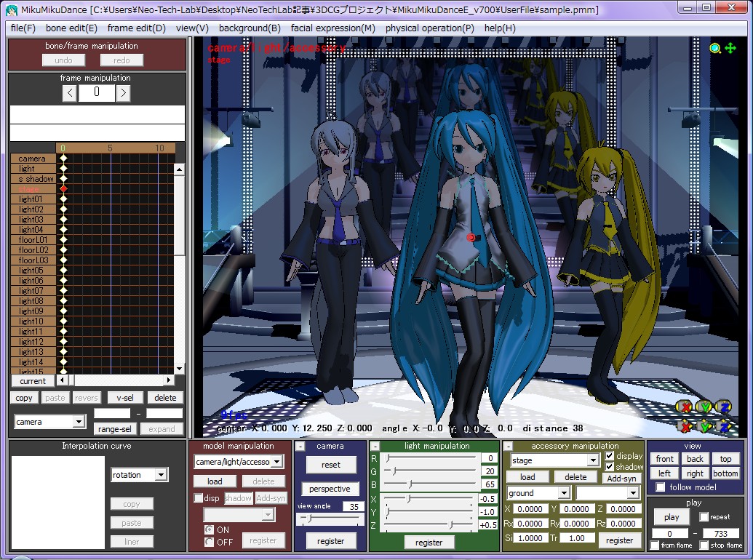Open the bone edit(E) menu
This screenshot has width=753, height=560.
pos(71,28)
